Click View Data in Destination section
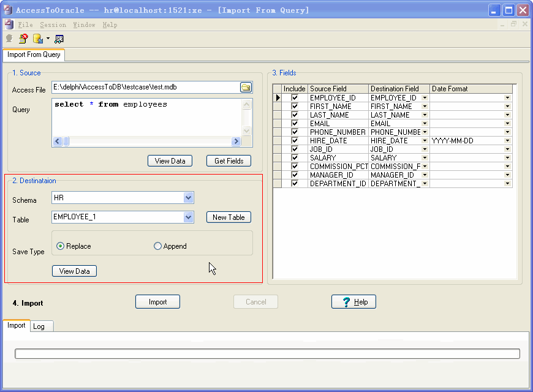This screenshot has height=392, width=533. coord(75,271)
